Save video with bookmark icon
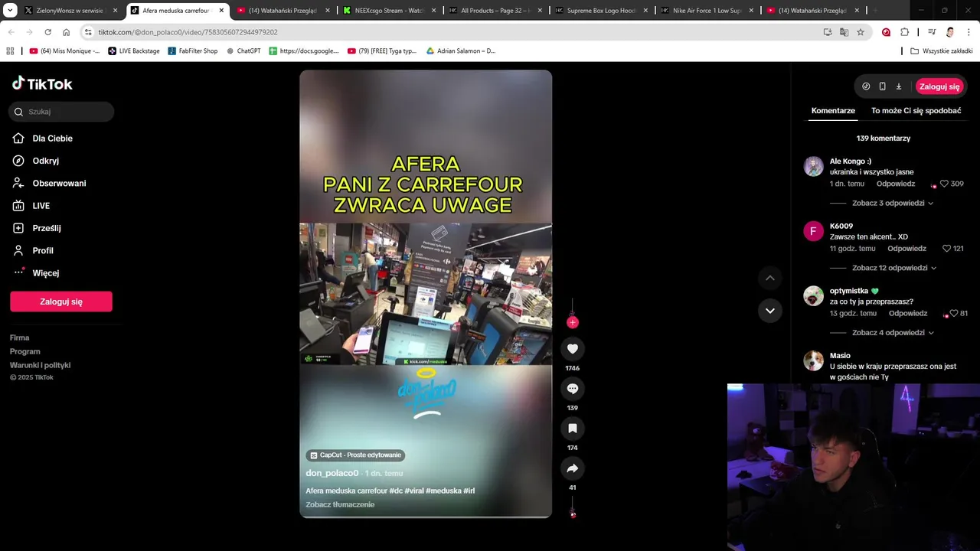Screen dimensions: 980x551 573,429
